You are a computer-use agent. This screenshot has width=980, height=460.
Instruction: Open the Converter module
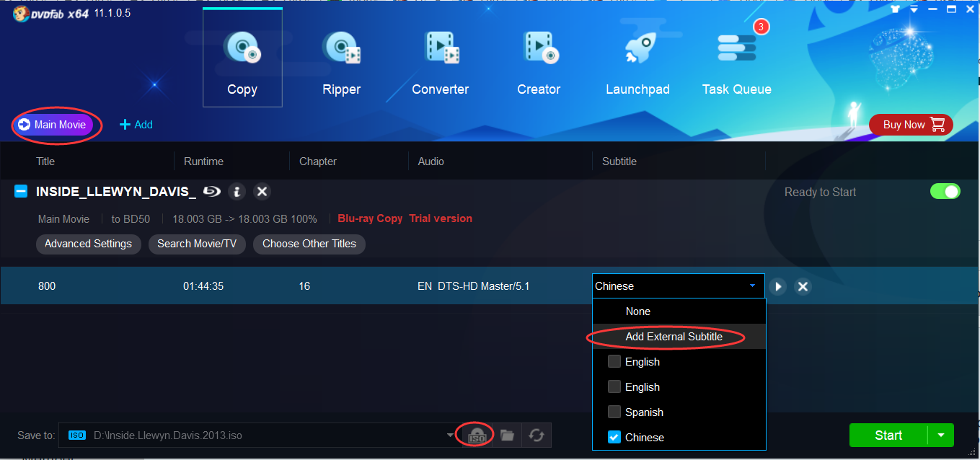point(441,63)
